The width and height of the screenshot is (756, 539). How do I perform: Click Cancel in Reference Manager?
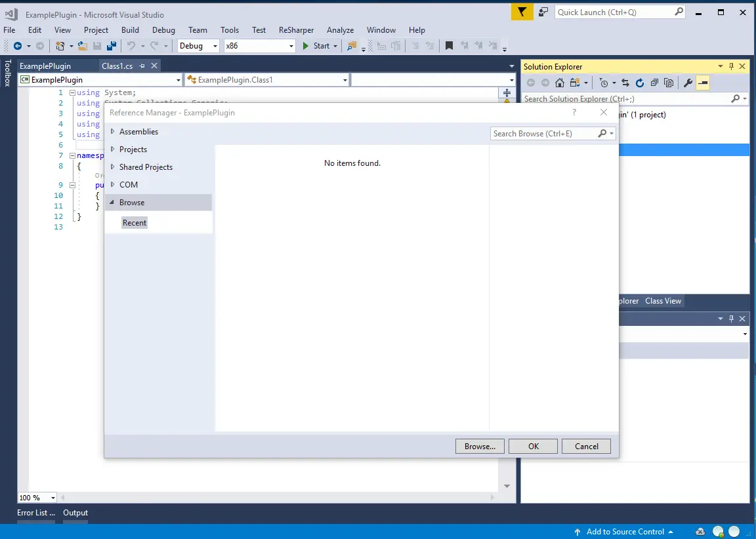[586, 447]
